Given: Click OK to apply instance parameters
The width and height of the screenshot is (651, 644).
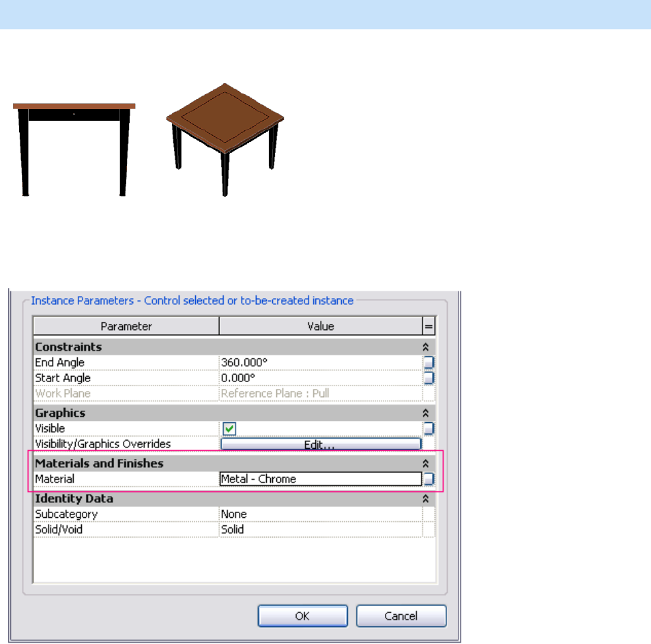Looking at the screenshot, I should pos(302,616).
